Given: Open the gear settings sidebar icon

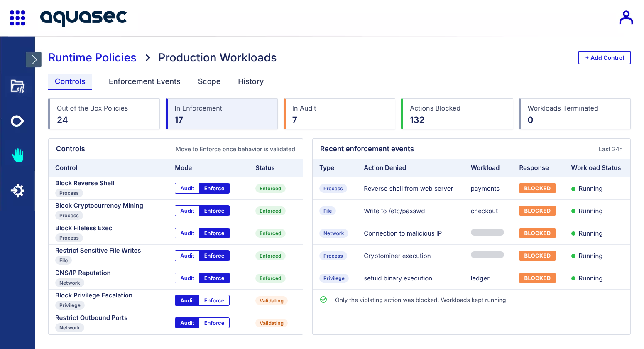Looking at the screenshot, I should 17,191.
